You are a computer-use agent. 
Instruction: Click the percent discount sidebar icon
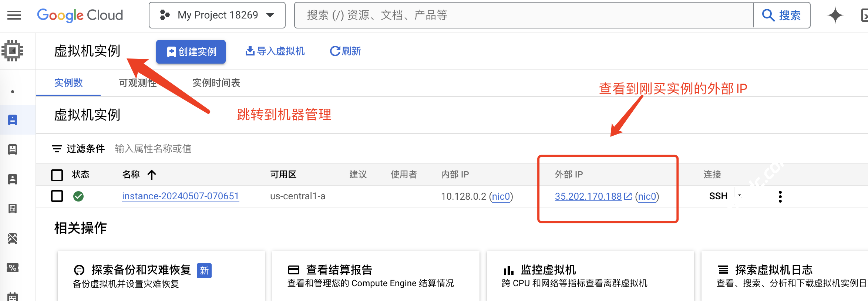coord(13,268)
